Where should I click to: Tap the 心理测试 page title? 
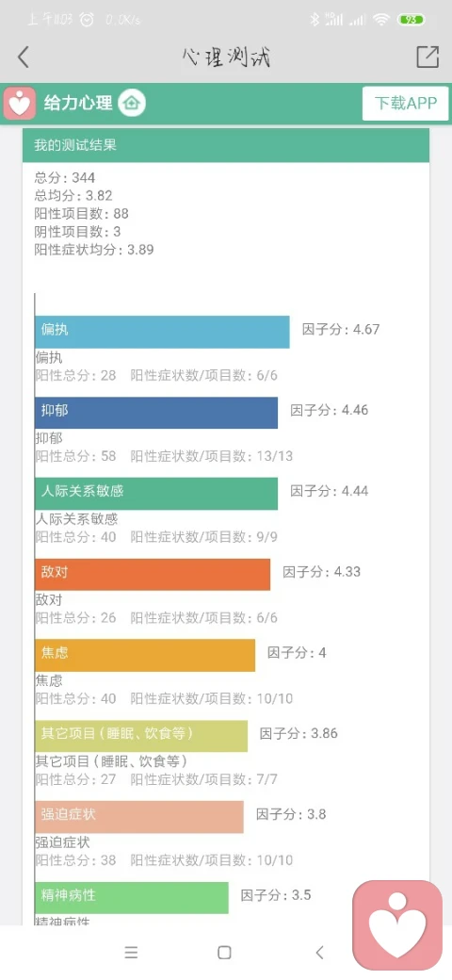point(227,57)
